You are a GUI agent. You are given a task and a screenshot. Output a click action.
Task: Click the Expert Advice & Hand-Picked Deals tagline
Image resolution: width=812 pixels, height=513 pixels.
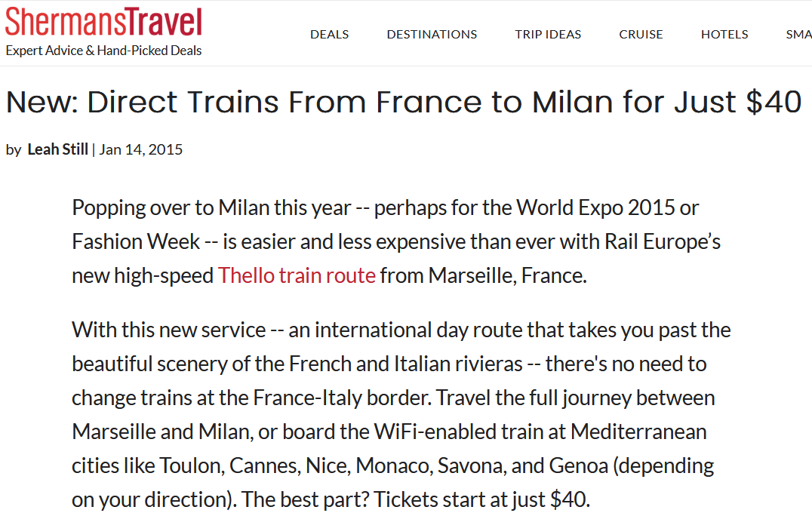(103, 51)
